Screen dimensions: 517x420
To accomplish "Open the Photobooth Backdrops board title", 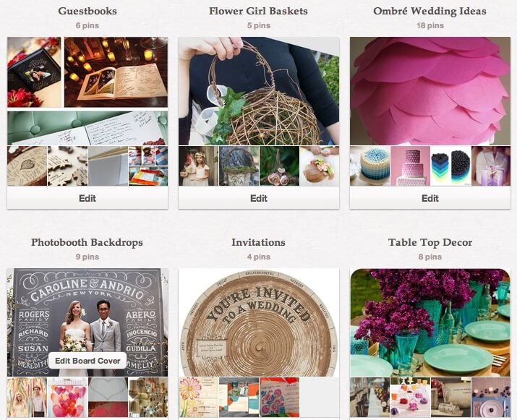I will 87,242.
